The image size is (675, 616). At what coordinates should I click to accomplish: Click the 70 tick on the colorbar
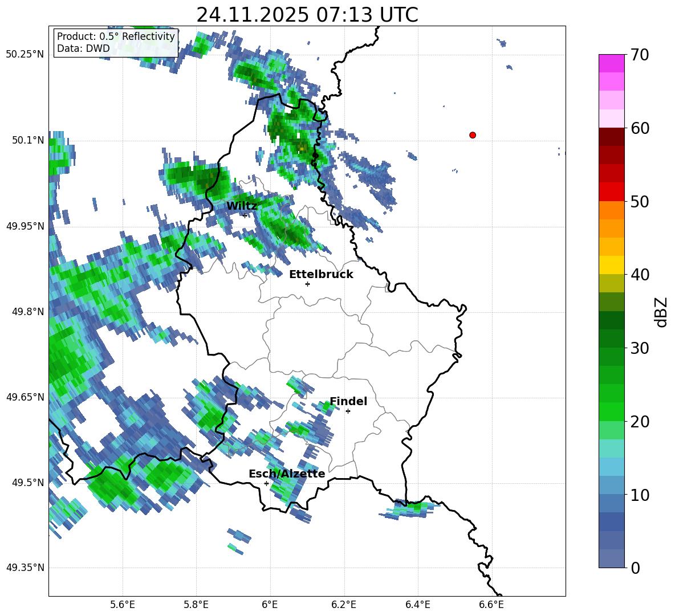[640, 55]
